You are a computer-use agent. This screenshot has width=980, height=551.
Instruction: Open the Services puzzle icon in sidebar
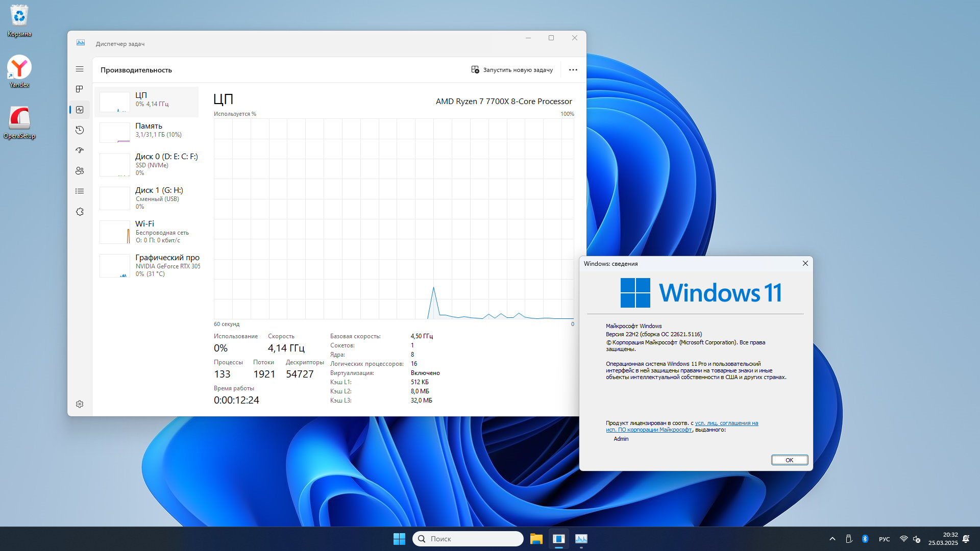(x=80, y=212)
